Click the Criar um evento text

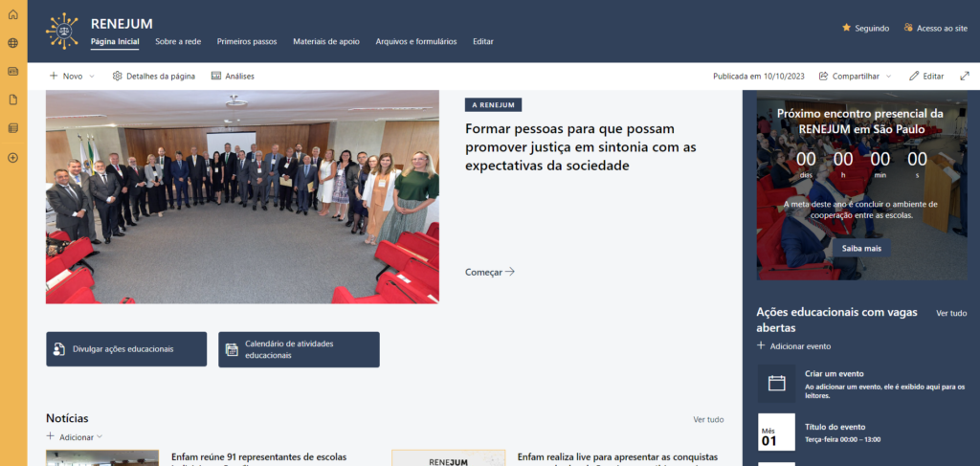(x=834, y=373)
